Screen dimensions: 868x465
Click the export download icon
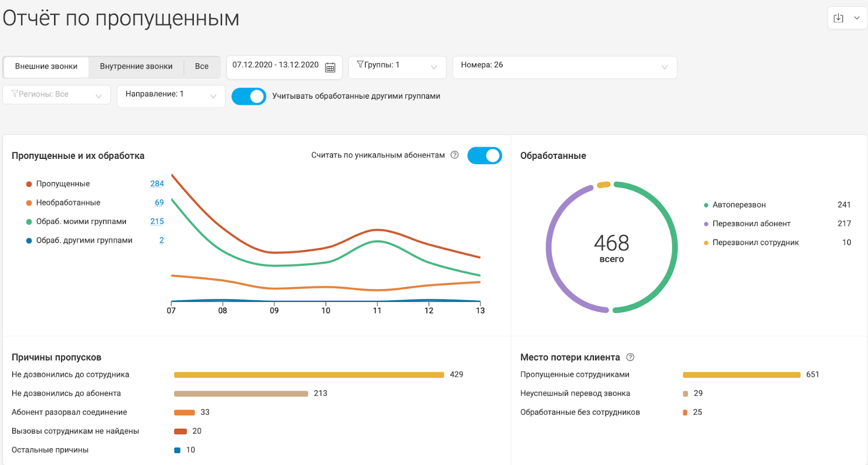(838, 18)
